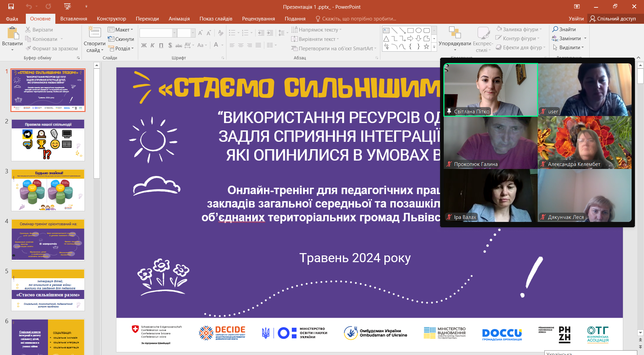644x355 pixels.
Task: Toggle italic (К) formatting
Action: point(152,45)
